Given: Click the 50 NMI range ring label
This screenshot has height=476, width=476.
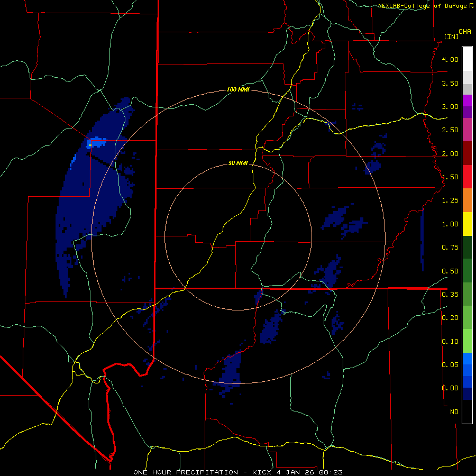Looking at the screenshot, I should tap(237, 163).
